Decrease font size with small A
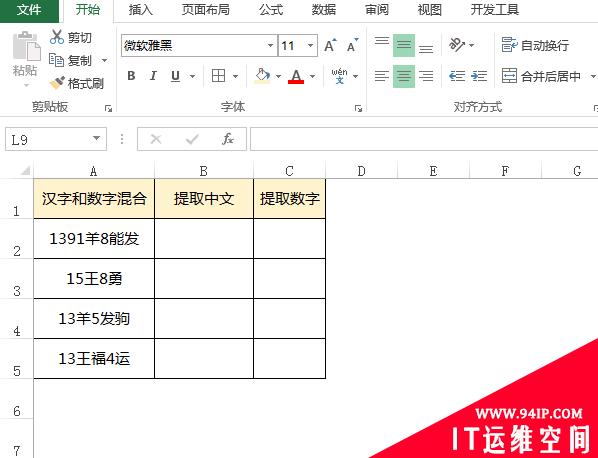This screenshot has height=458, width=598. pos(352,46)
